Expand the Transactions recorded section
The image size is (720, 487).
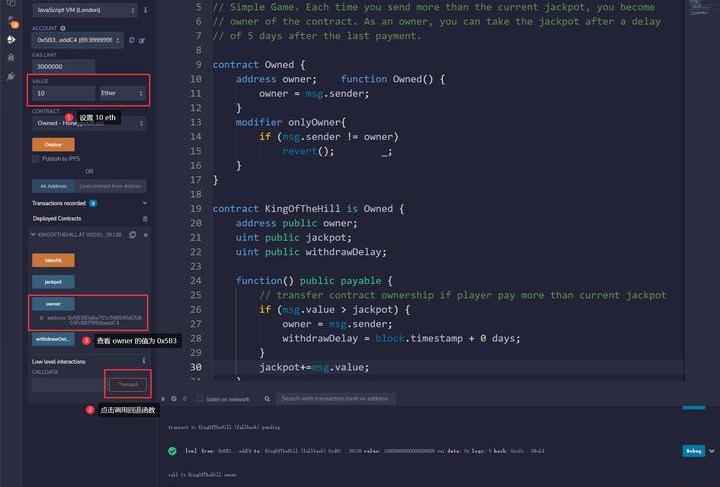click(x=144, y=202)
